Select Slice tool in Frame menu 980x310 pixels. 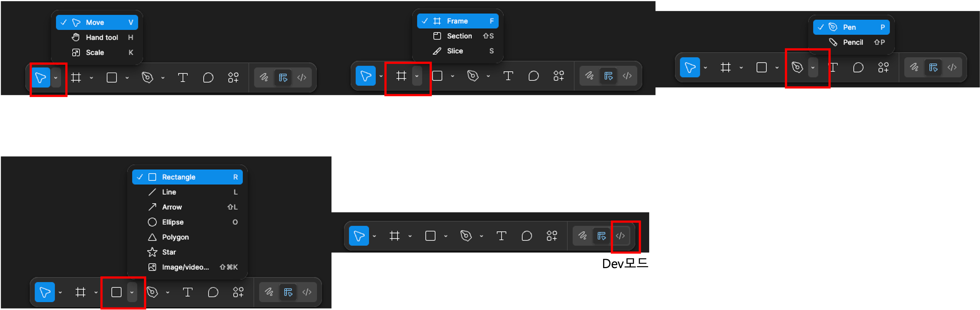tap(458, 51)
